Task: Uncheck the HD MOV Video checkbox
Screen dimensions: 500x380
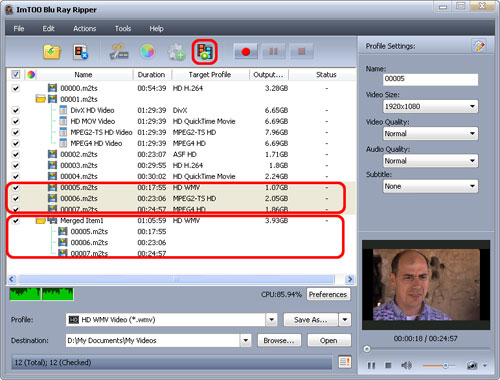Action: click(x=16, y=121)
